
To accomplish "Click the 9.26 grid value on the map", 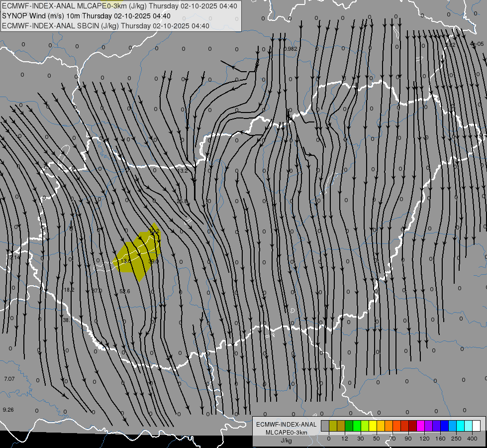I will (x=8, y=410).
